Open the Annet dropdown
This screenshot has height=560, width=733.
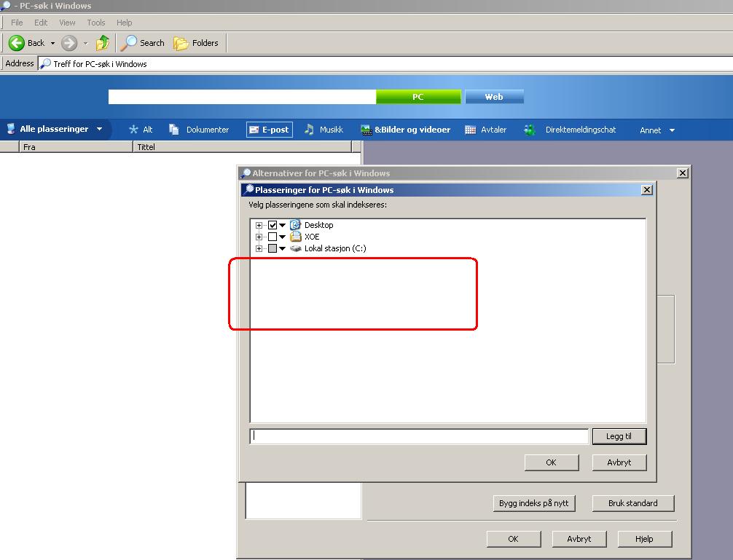point(656,130)
